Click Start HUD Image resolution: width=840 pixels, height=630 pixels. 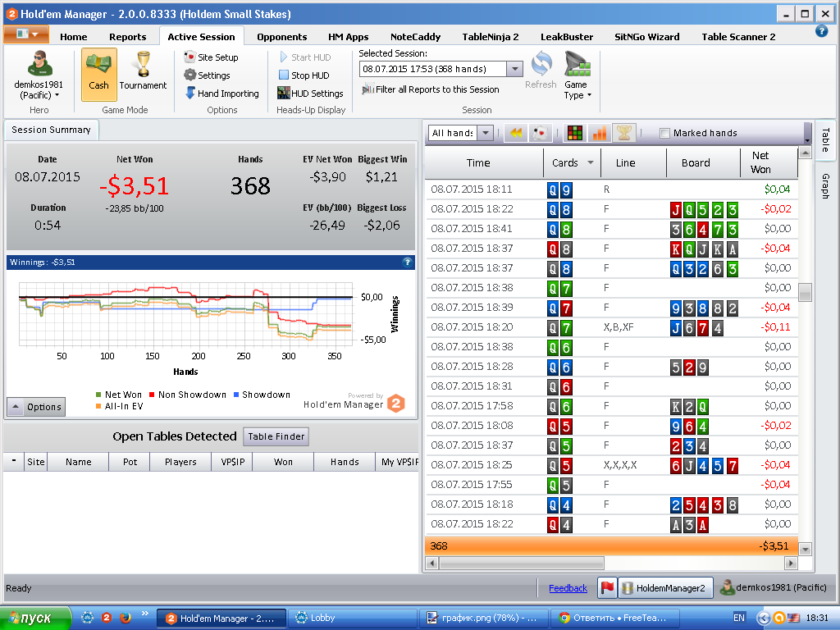pyautogui.click(x=305, y=57)
